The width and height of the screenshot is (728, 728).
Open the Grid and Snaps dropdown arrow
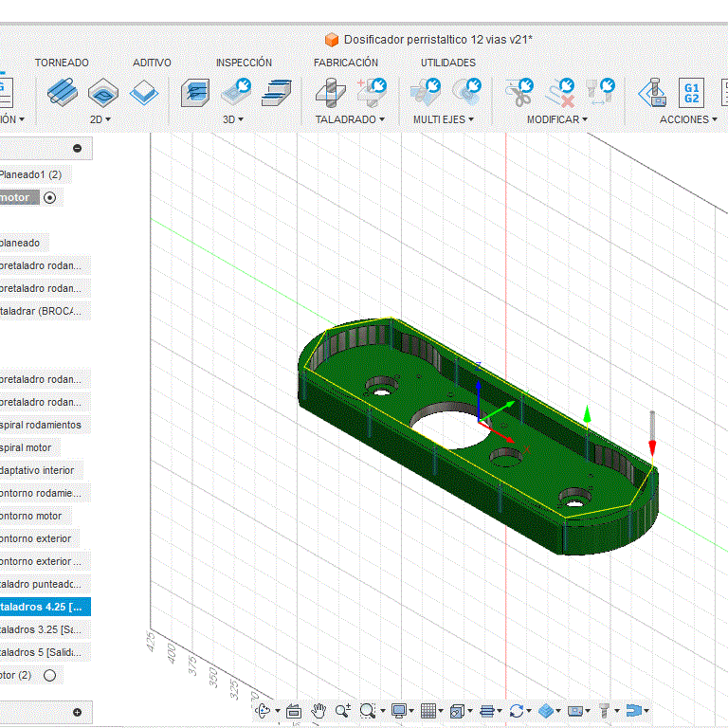click(x=441, y=711)
